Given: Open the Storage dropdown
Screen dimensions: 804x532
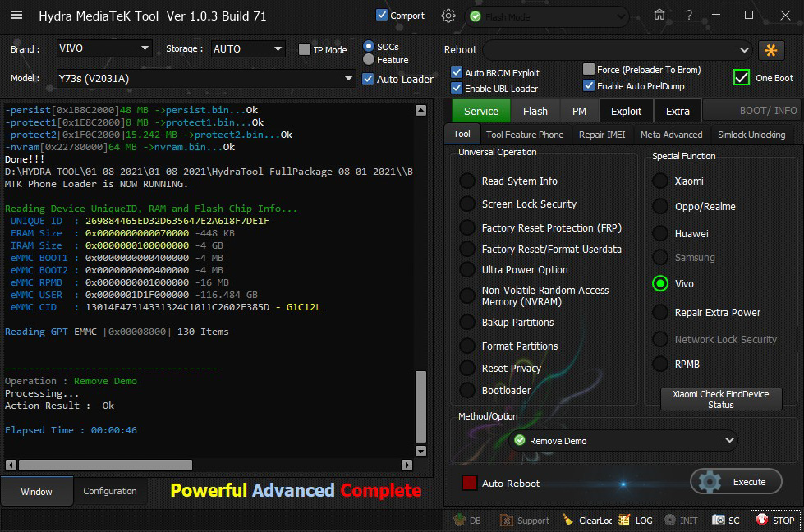Looking at the screenshot, I should [x=248, y=48].
